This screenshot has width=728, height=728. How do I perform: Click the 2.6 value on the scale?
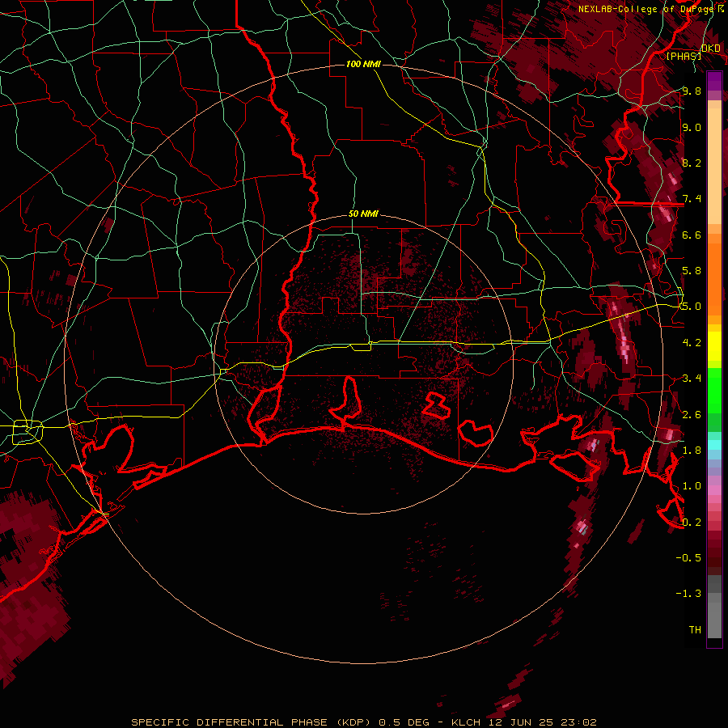[692, 414]
